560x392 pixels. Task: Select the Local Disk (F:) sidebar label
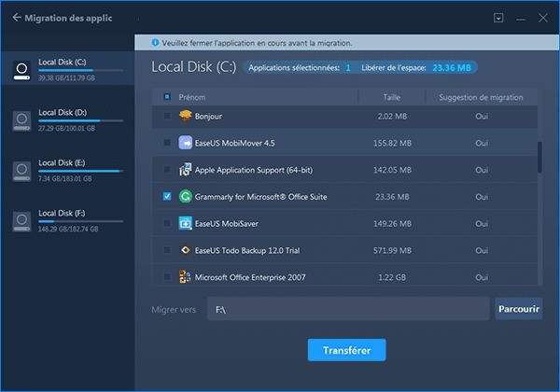62,213
